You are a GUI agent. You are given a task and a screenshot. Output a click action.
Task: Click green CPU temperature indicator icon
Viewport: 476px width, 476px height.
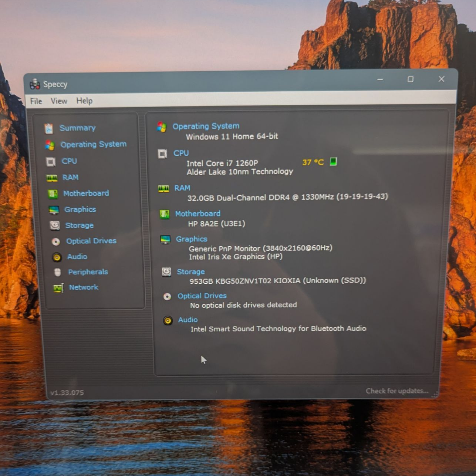point(333,162)
